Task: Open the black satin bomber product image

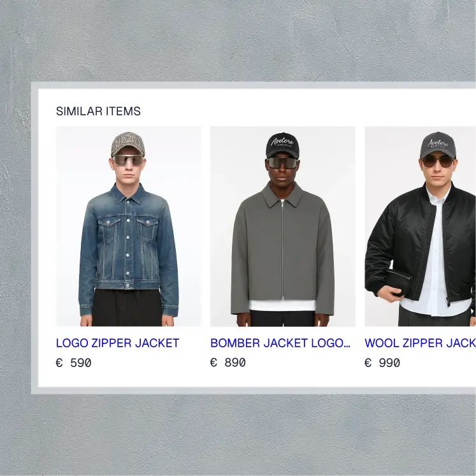Action: [x=420, y=226]
